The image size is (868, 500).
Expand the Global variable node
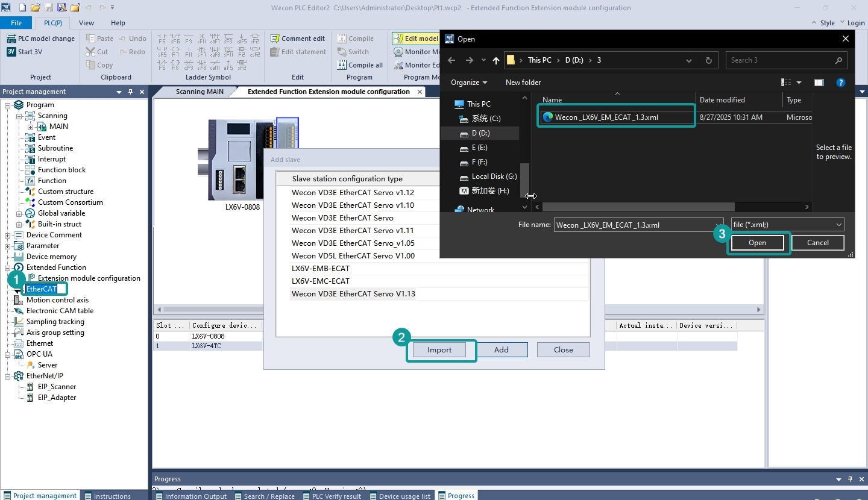pyautogui.click(x=19, y=213)
